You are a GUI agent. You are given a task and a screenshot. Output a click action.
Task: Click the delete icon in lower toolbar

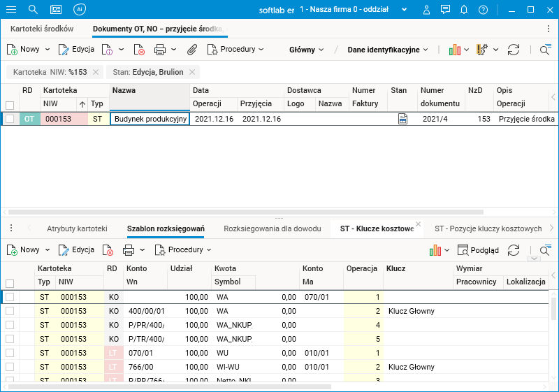pos(108,249)
